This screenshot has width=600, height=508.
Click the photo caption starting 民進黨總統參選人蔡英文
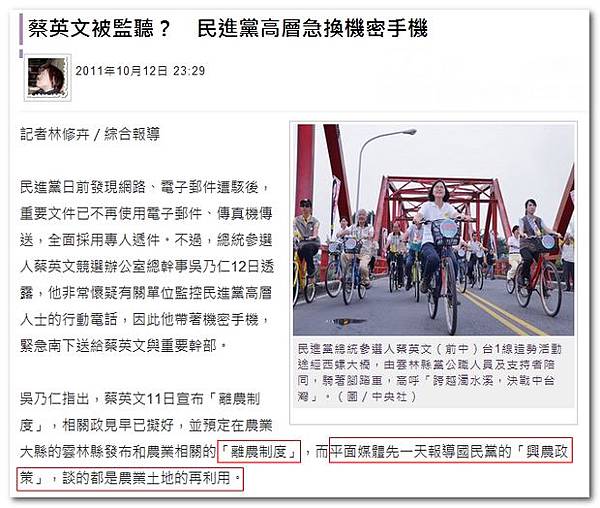430,372
